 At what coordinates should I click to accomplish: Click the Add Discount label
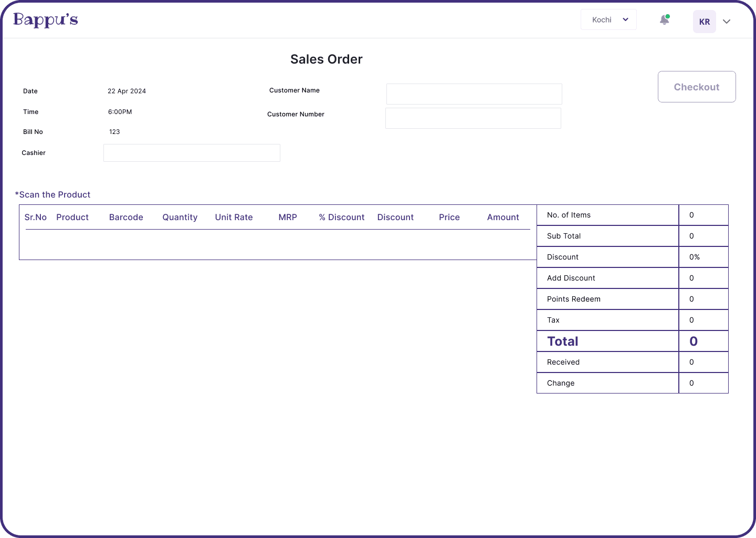coord(571,278)
